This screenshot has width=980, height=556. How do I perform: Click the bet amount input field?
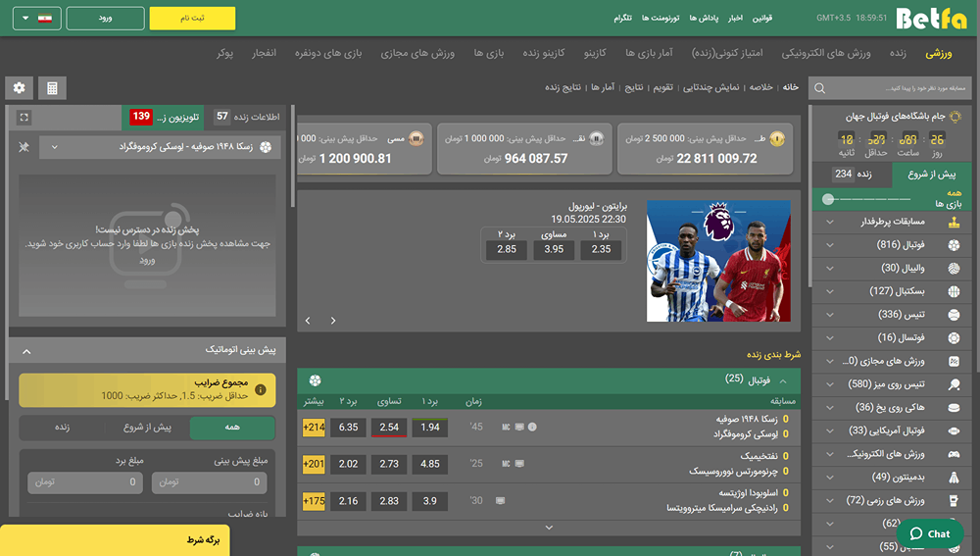click(x=210, y=482)
